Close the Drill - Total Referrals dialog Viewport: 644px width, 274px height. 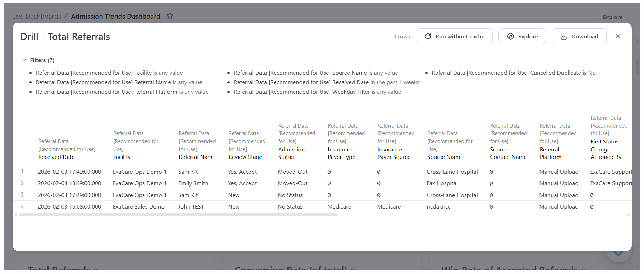tap(618, 36)
